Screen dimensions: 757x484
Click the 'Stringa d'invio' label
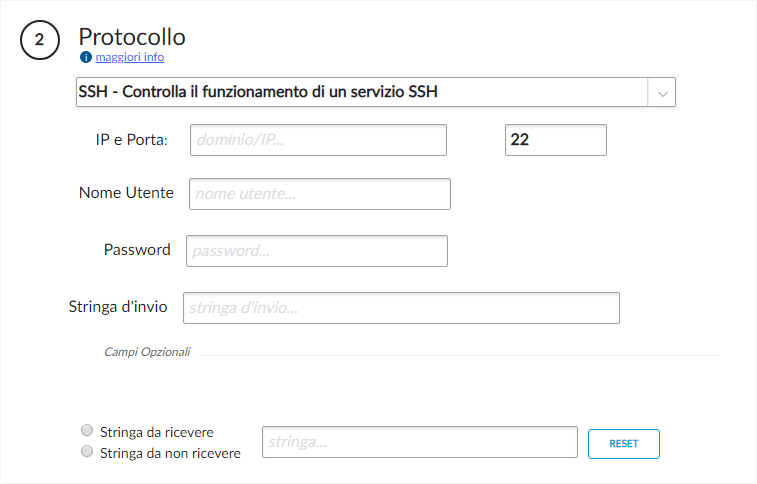pos(117,306)
